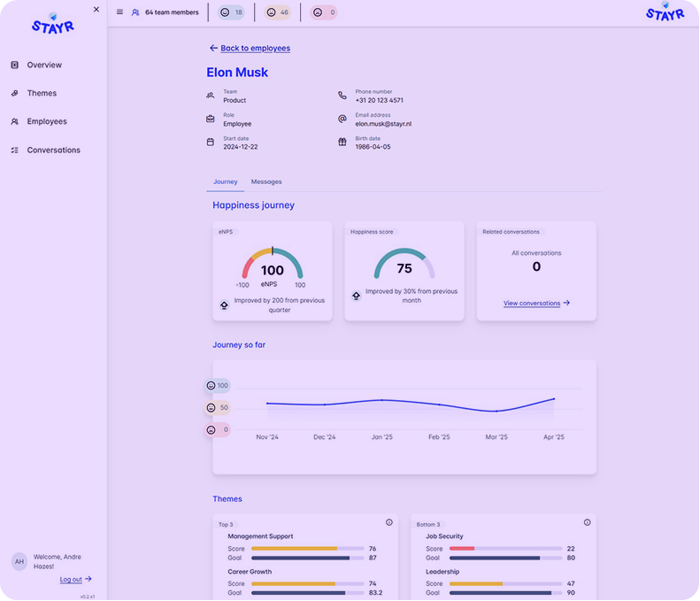This screenshot has width=700, height=601.
Task: Switch to the Messages tab
Action: click(x=266, y=181)
